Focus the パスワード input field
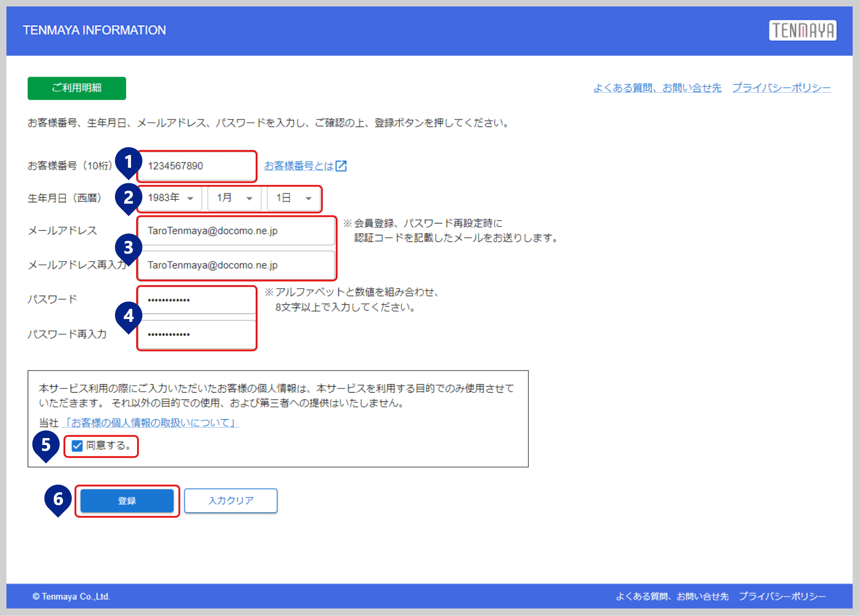860x616 pixels. pyautogui.click(x=197, y=300)
